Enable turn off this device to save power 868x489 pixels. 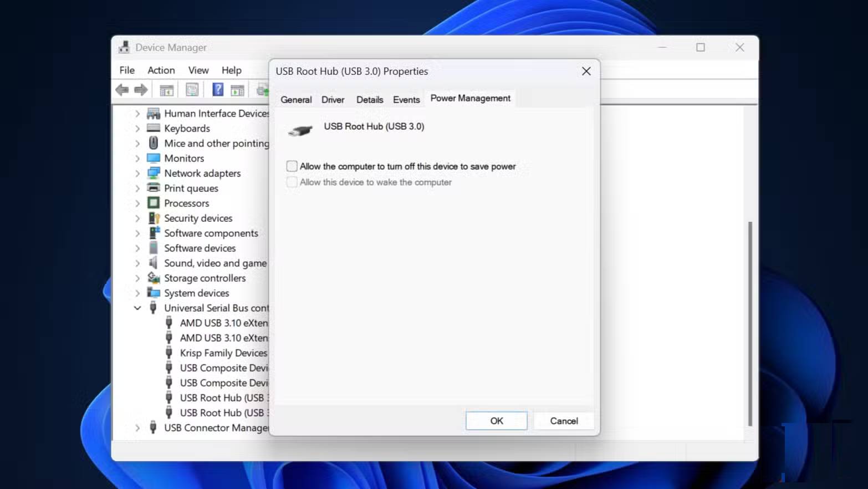[292, 166]
